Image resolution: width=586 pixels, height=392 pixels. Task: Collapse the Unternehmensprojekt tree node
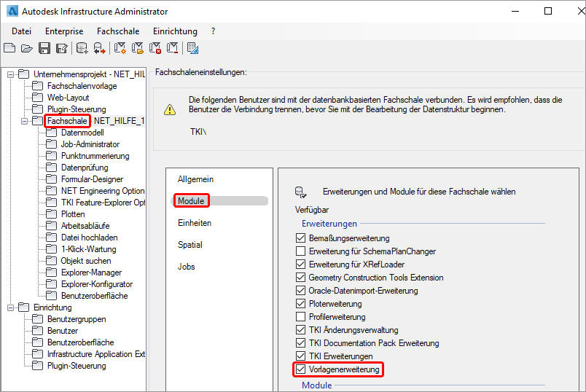(x=10, y=74)
